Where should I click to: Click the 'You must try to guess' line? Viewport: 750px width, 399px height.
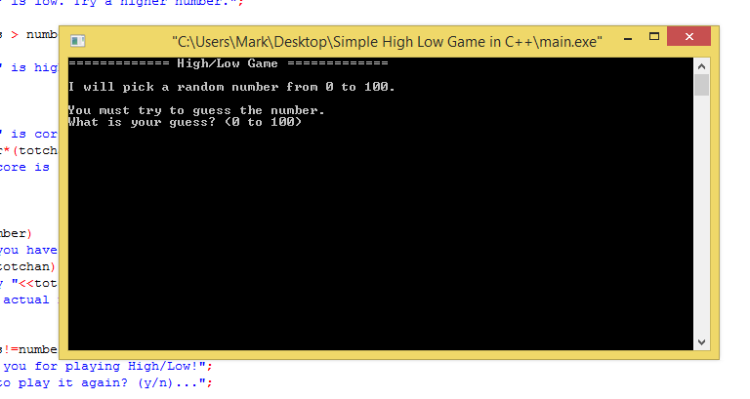[x=196, y=111]
